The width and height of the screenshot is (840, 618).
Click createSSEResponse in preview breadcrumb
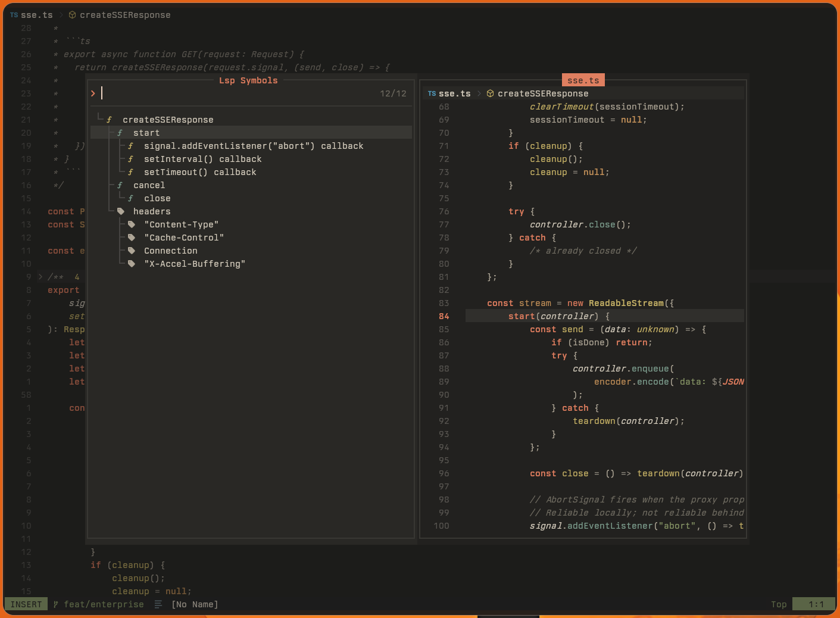tap(543, 93)
